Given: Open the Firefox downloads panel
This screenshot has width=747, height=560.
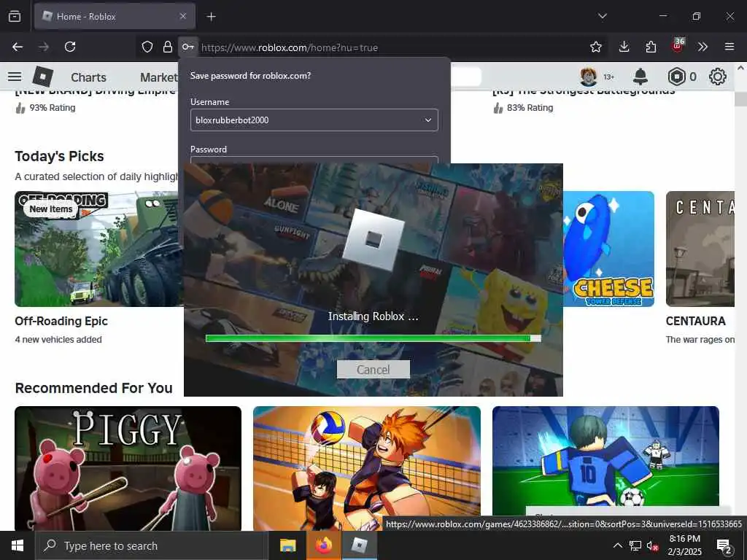Looking at the screenshot, I should point(624,47).
